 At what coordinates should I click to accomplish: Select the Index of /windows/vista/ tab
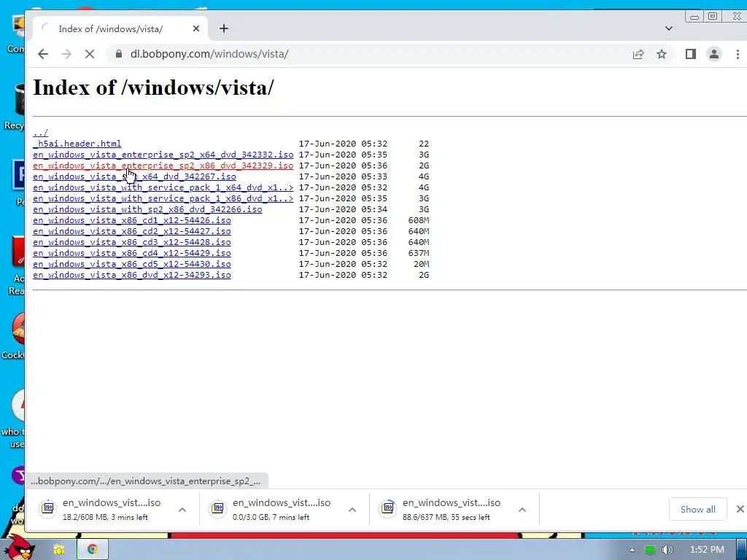(x=111, y=28)
